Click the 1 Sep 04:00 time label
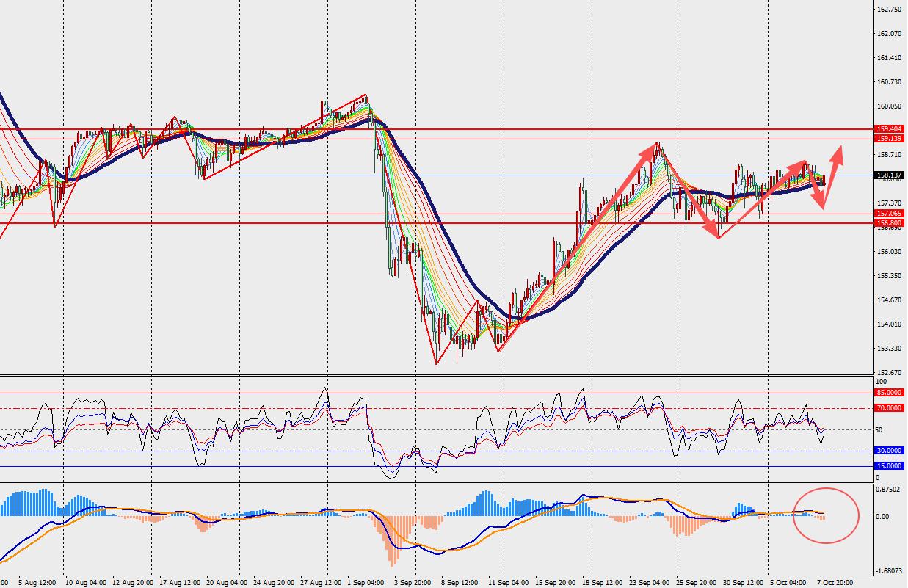 pos(366,582)
